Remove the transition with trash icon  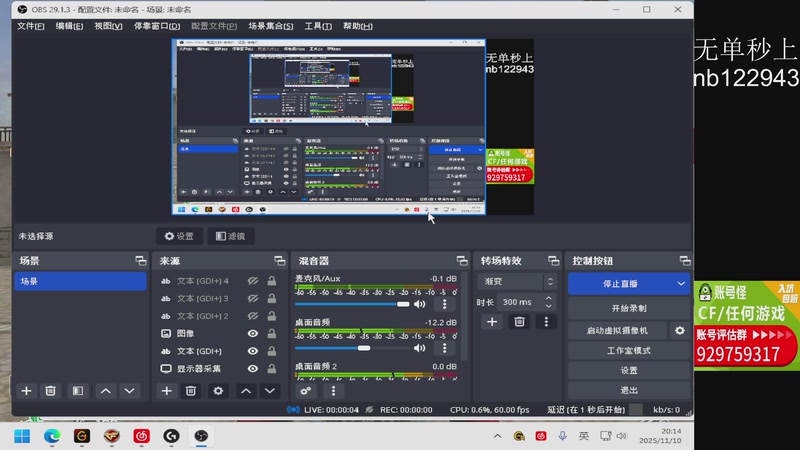(519, 321)
